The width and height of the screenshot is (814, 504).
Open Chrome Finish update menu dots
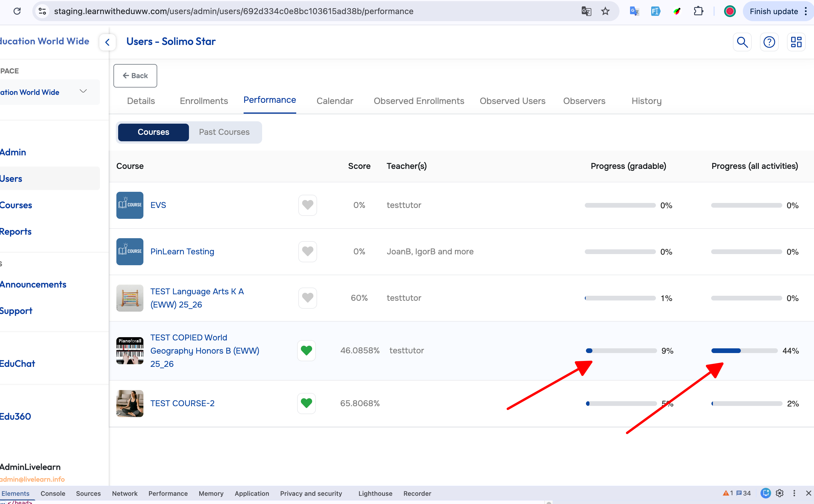(805, 11)
